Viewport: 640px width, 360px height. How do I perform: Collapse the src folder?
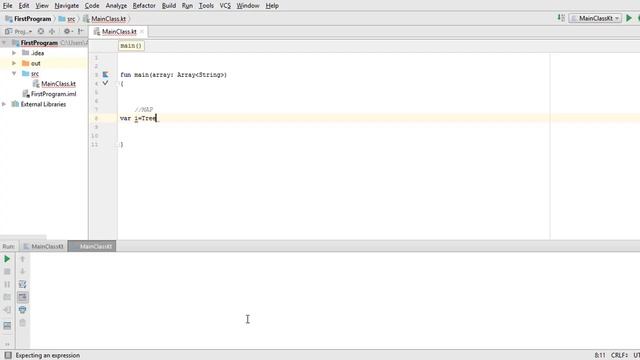(14, 73)
